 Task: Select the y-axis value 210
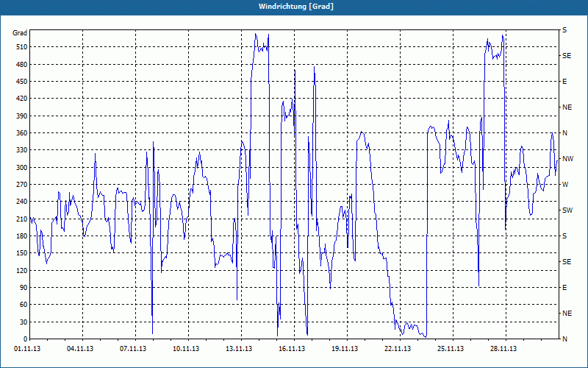click(x=21, y=219)
